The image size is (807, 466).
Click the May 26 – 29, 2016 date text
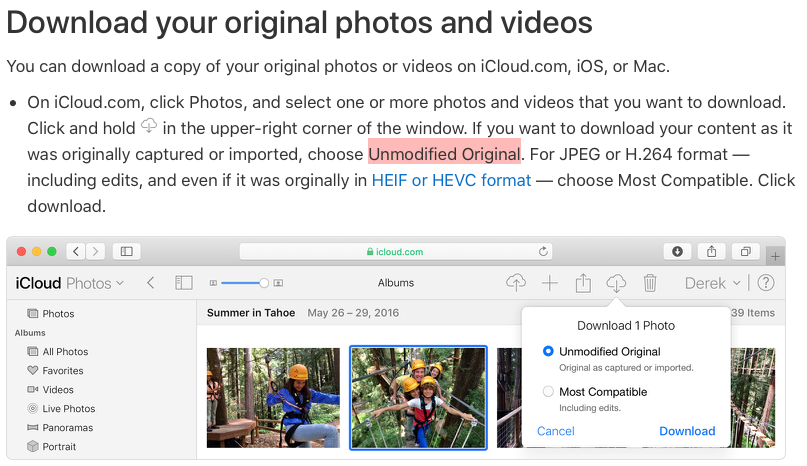(353, 313)
